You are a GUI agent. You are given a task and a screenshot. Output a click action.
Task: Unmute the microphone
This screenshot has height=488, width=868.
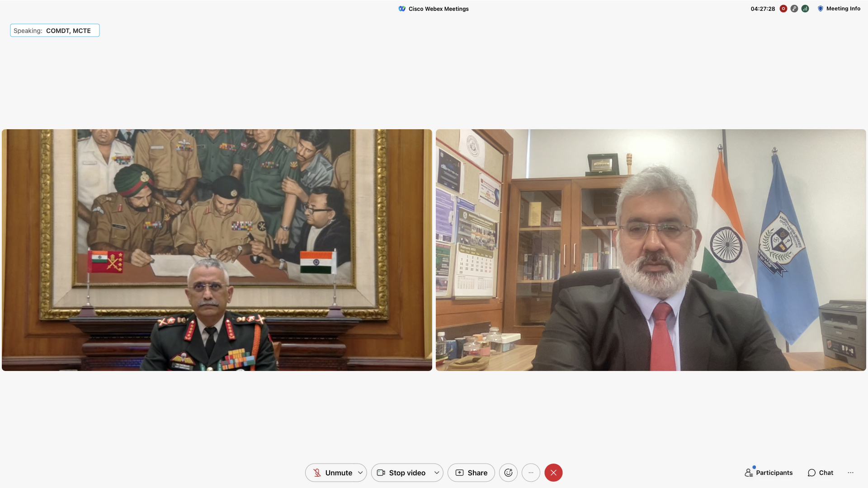point(332,473)
